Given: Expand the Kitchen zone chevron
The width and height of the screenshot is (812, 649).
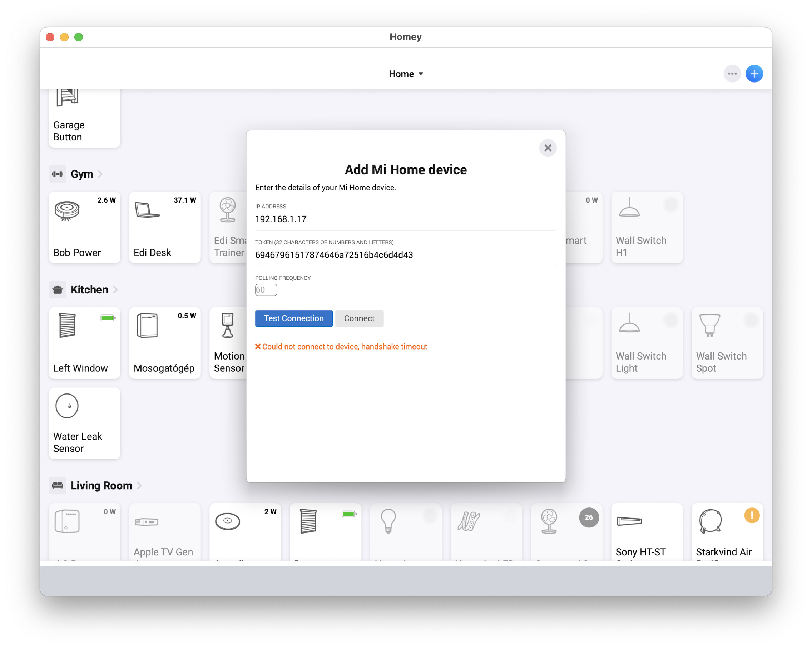Looking at the screenshot, I should click(x=115, y=289).
